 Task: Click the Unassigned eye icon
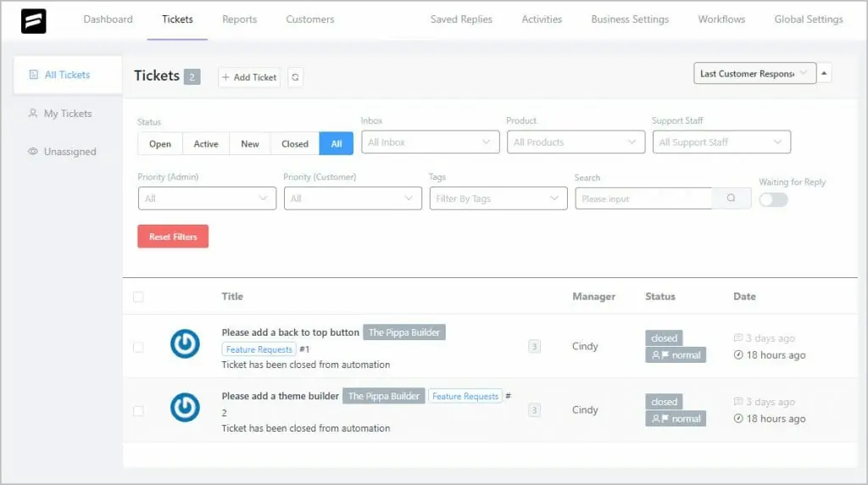coord(33,151)
